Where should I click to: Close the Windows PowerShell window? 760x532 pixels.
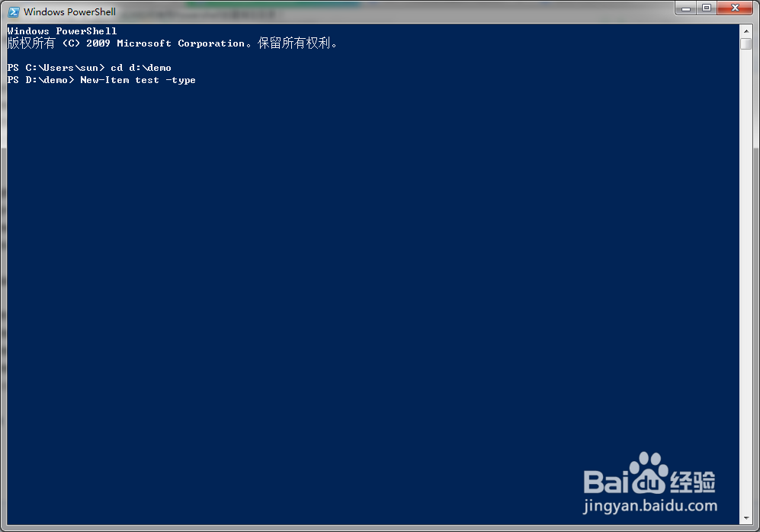point(735,8)
